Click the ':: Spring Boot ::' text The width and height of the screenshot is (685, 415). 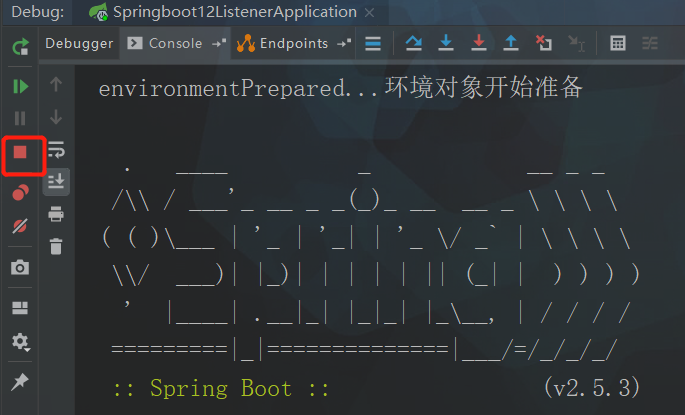coord(221,388)
